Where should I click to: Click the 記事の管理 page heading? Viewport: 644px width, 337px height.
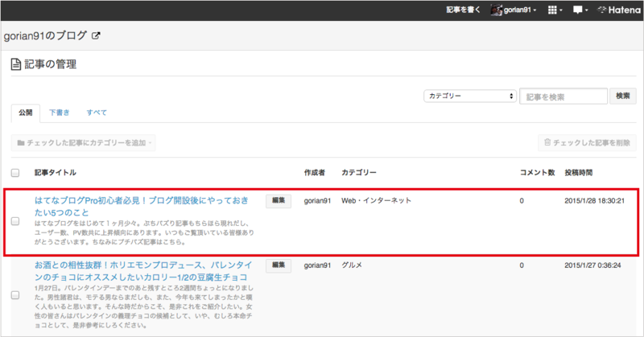coord(50,64)
